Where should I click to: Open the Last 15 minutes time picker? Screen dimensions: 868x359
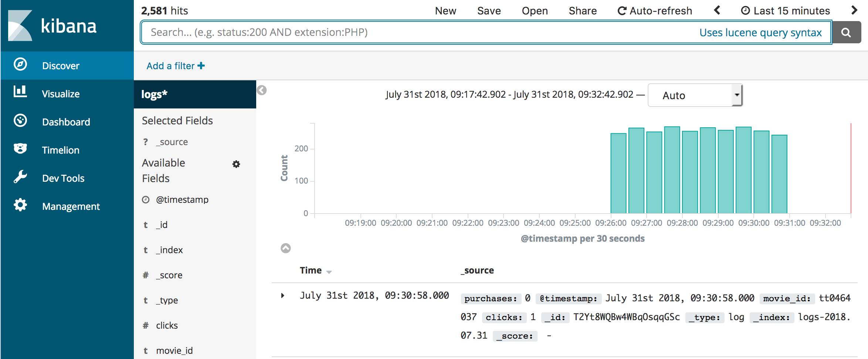click(786, 11)
